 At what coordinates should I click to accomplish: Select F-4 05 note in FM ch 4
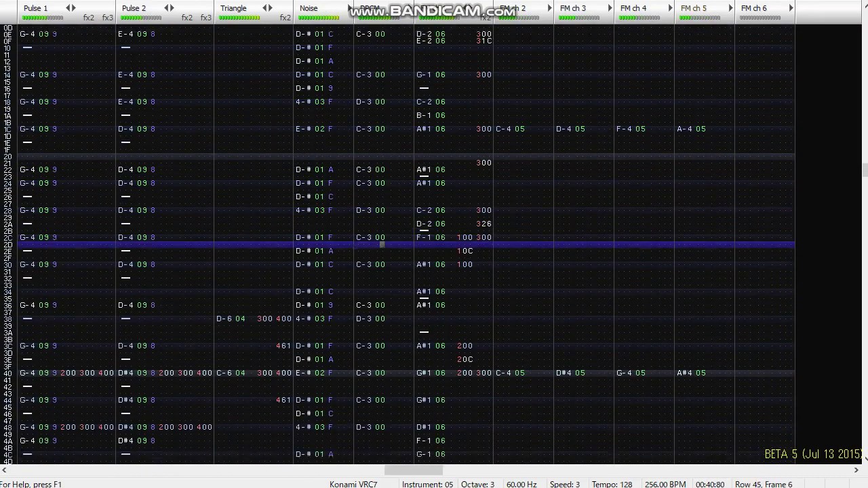pos(631,129)
